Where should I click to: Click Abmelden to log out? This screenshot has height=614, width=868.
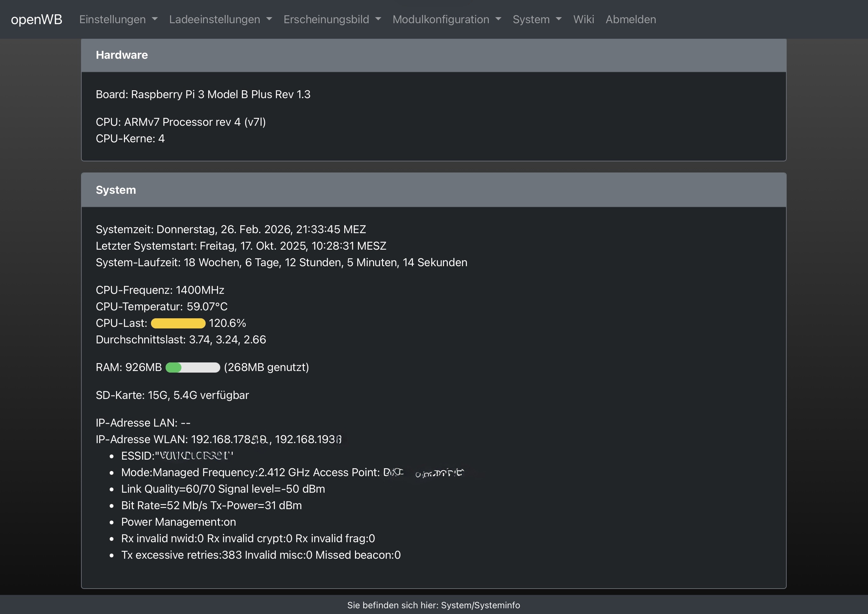pos(631,19)
